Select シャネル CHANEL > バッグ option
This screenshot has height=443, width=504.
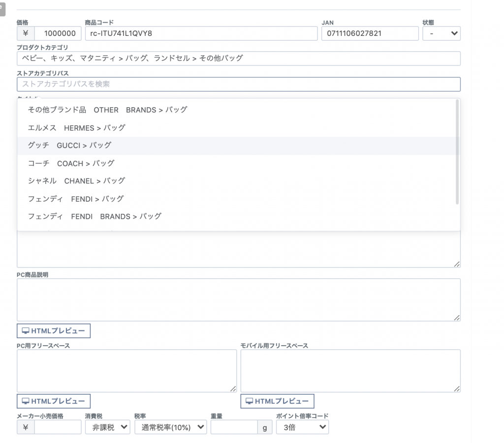[x=237, y=181]
